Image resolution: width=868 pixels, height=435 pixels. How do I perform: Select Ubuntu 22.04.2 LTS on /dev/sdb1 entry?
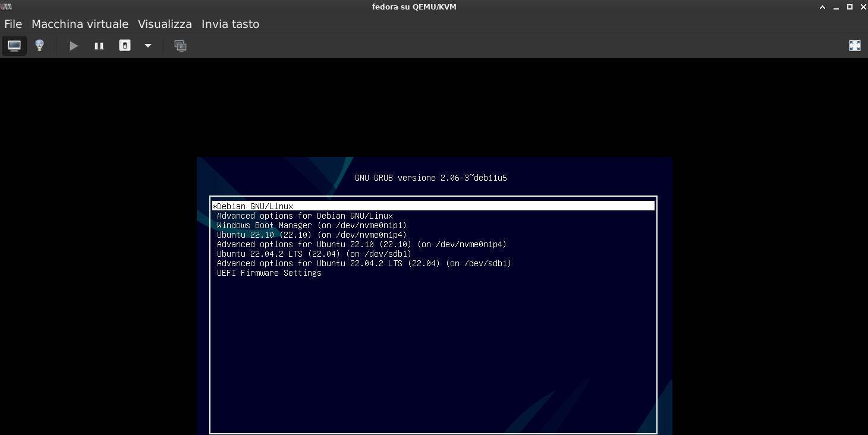click(x=314, y=254)
